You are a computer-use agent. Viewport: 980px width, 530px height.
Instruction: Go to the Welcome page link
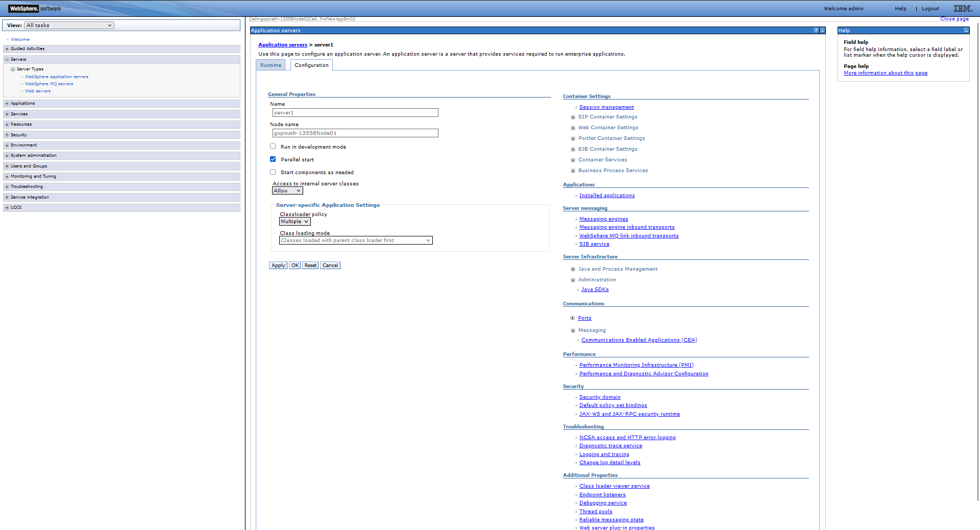tap(20, 39)
